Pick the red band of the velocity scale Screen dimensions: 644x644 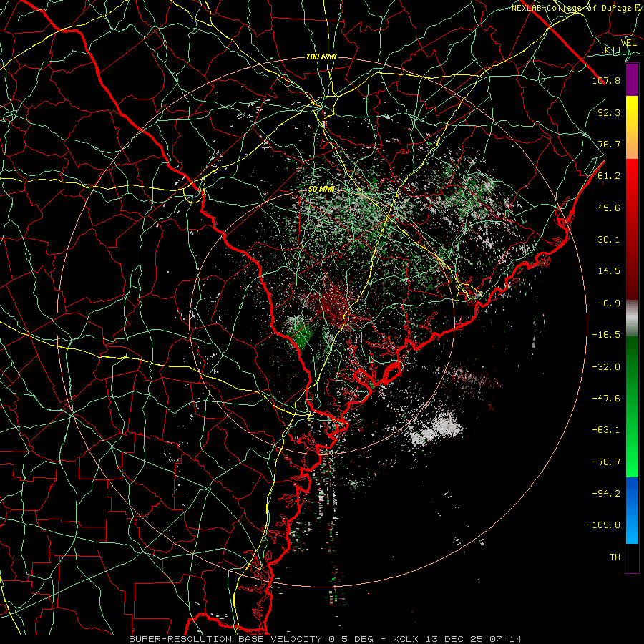[632, 229]
